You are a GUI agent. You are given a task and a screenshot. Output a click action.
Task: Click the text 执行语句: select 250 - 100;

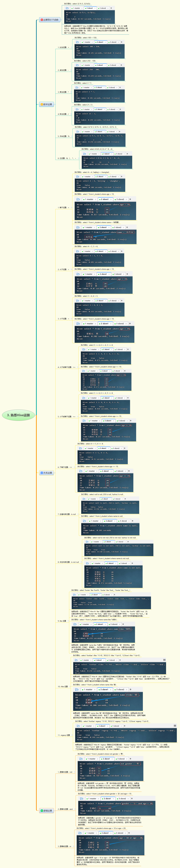pyautogui.click(x=85, y=61)
